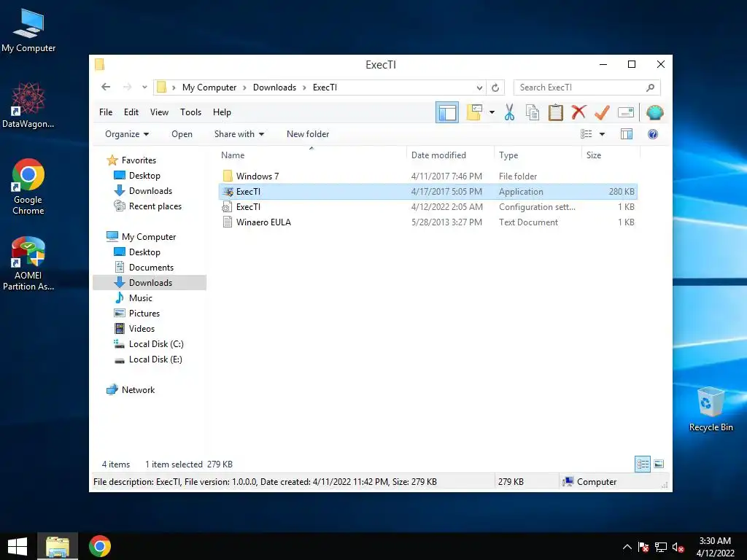Switch to details view in status bar

point(643,464)
